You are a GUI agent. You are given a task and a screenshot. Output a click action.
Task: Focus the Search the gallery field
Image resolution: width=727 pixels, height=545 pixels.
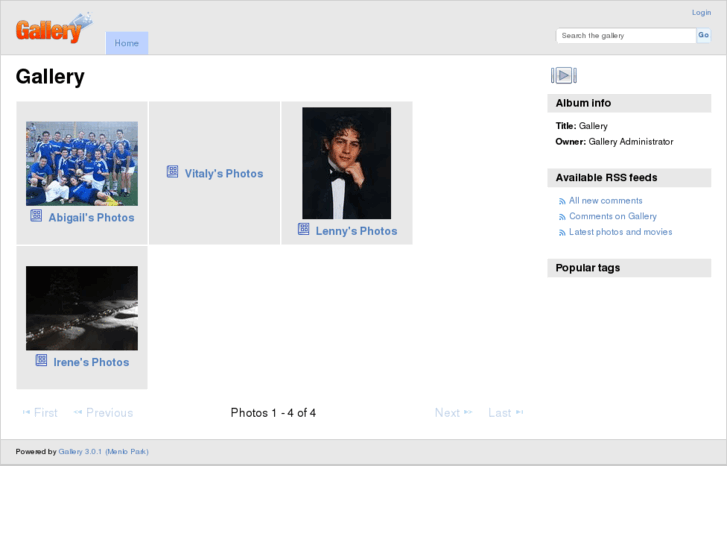point(626,36)
